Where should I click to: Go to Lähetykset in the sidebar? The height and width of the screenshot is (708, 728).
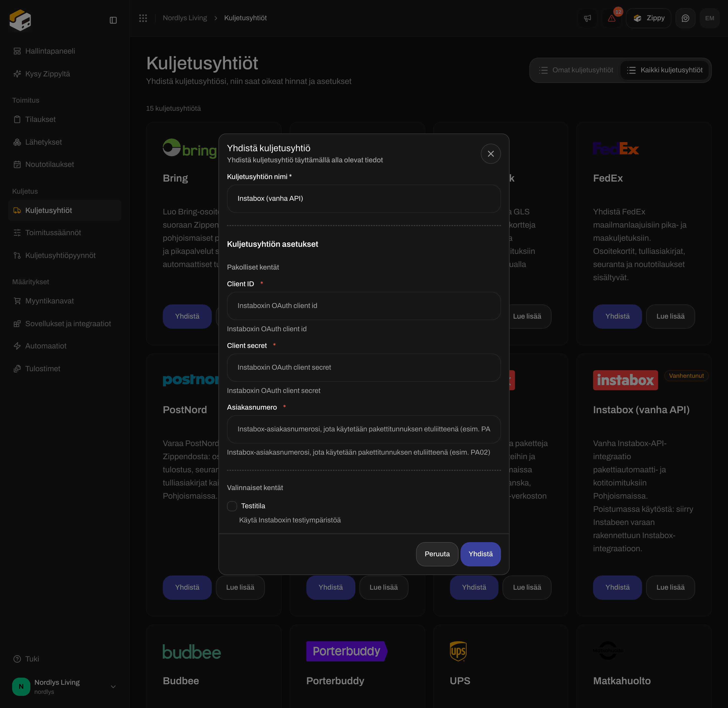(x=65, y=142)
